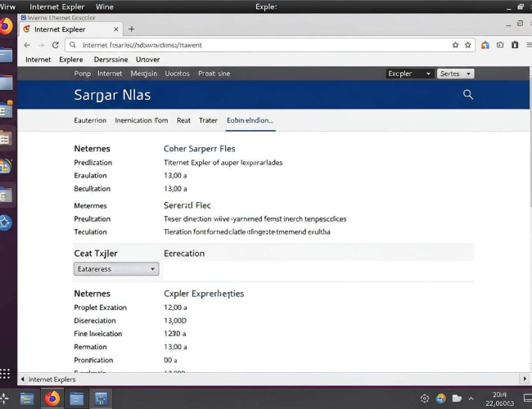Reload the page with the refresh icon
This screenshot has width=532, height=409.
(56, 45)
